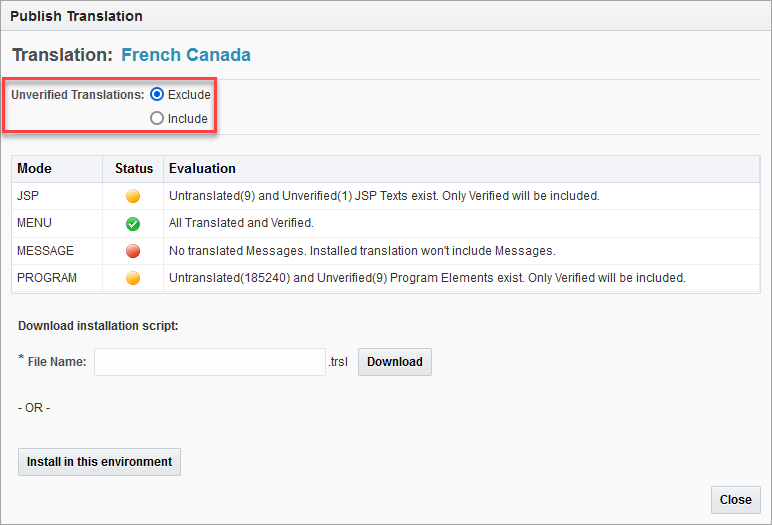Close the Publish Translation dialog
The height and width of the screenshot is (525, 772).
click(x=736, y=500)
